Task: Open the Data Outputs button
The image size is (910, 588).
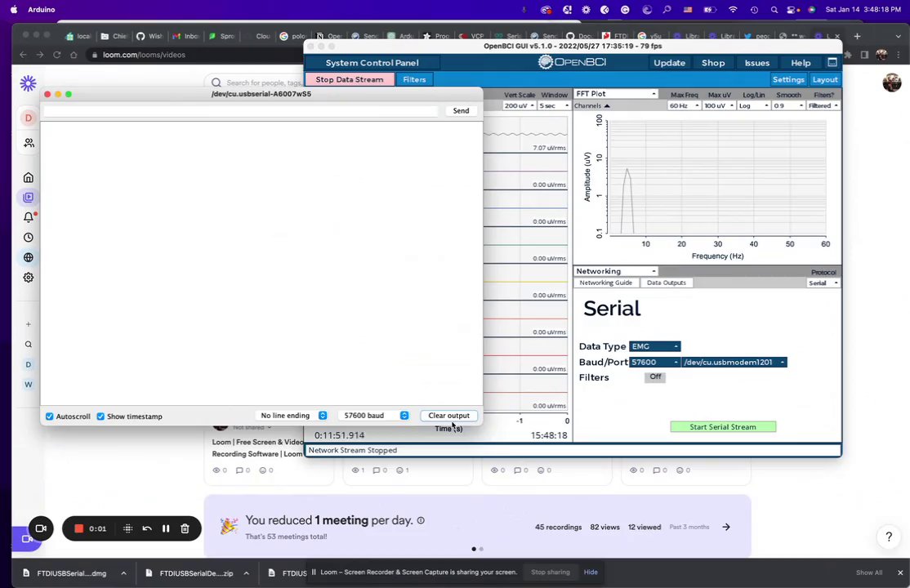Action: pos(667,283)
